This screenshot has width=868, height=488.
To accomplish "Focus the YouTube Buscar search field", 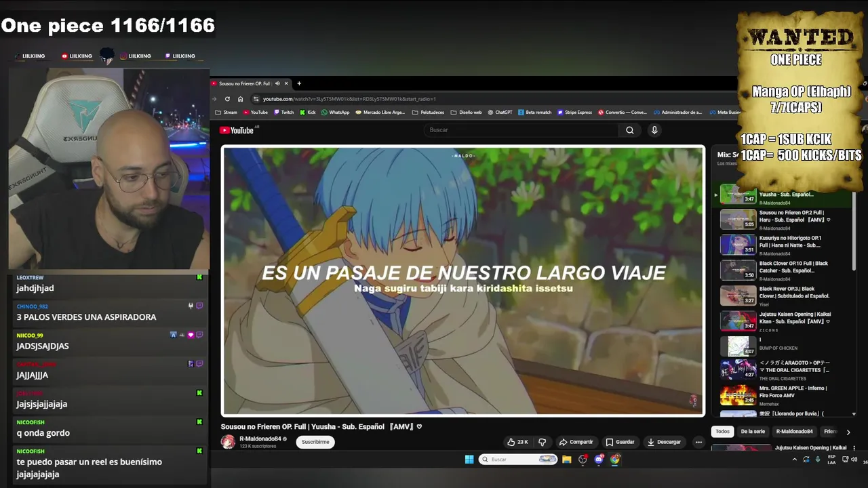I will 522,130.
